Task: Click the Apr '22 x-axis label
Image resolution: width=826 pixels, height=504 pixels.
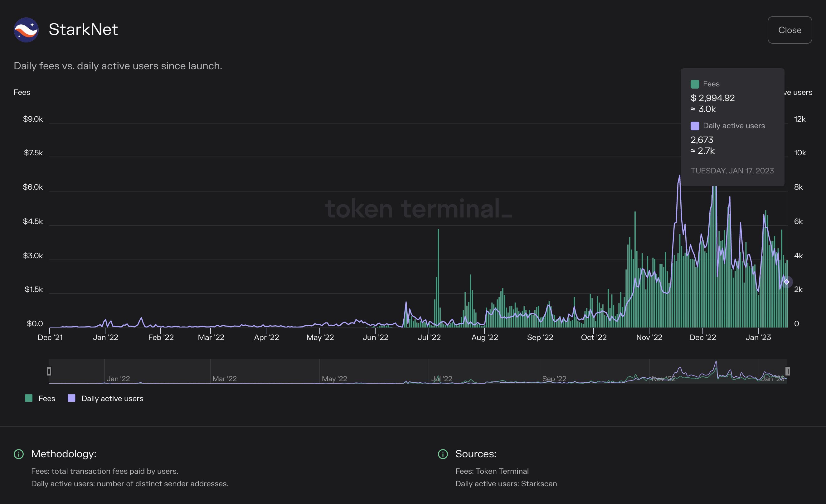Action: click(266, 337)
